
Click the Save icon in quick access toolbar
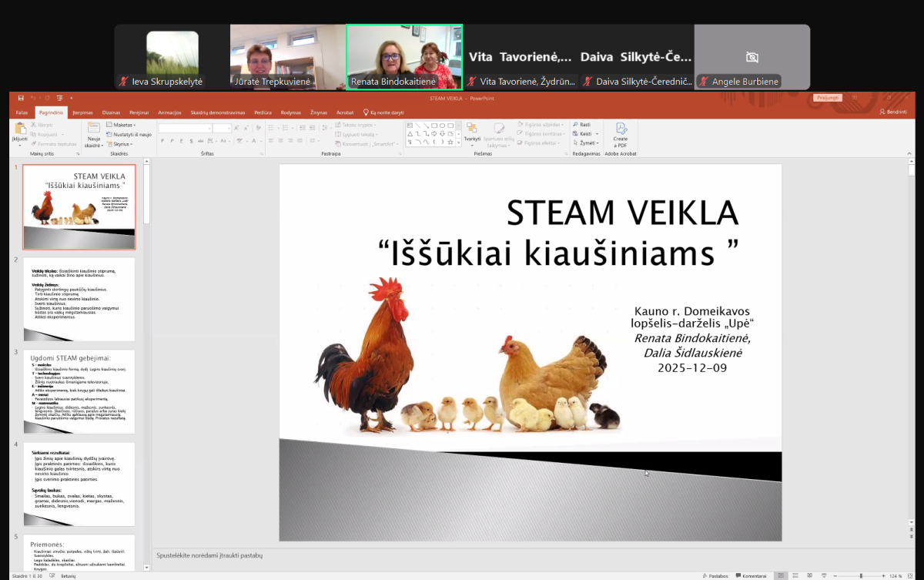(21, 98)
